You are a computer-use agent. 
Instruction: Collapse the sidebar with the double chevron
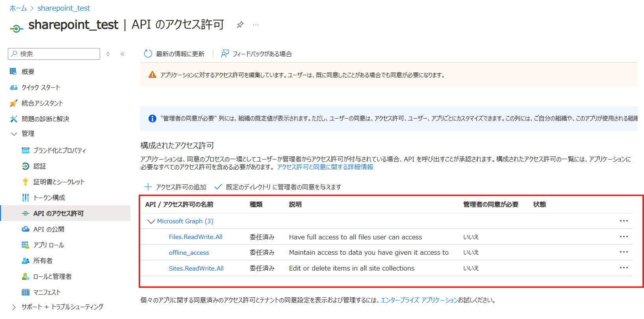pyautogui.click(x=122, y=54)
